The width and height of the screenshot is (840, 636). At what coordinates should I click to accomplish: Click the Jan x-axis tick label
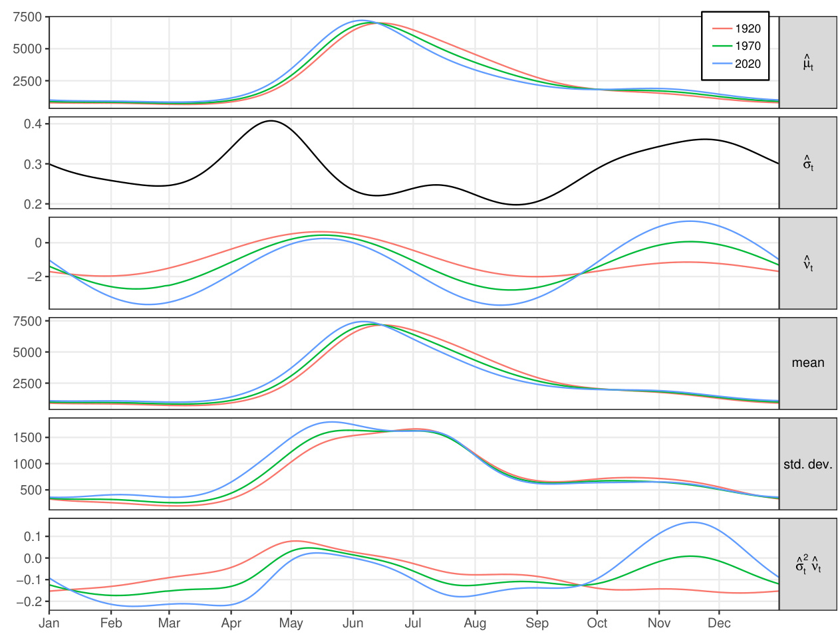coord(49,623)
